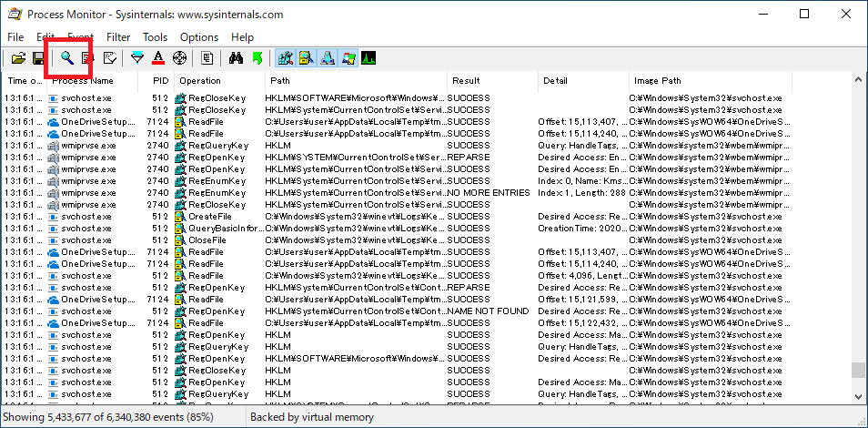
Task: Click the Image Path column header
Action: pos(711,81)
